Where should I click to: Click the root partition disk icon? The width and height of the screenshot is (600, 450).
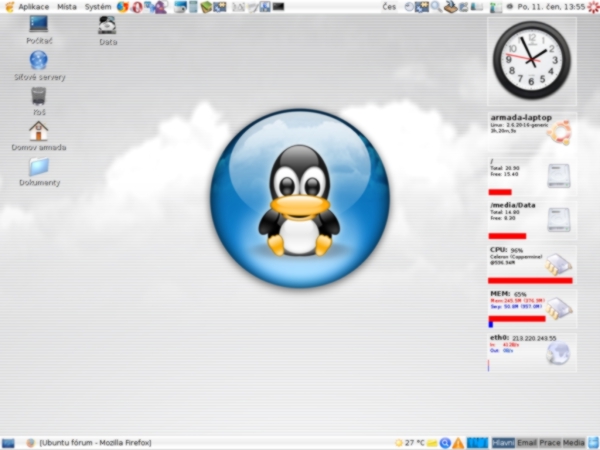point(559,176)
